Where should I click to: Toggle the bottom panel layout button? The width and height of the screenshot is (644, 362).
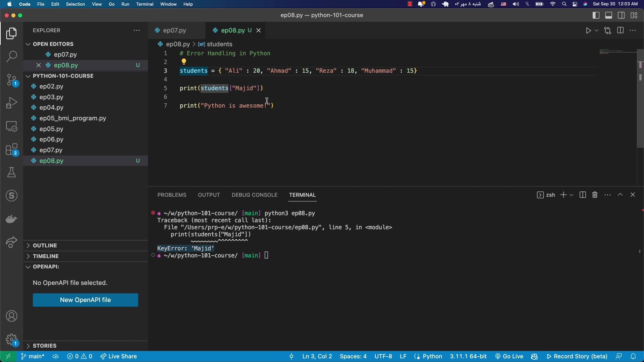coord(608,15)
